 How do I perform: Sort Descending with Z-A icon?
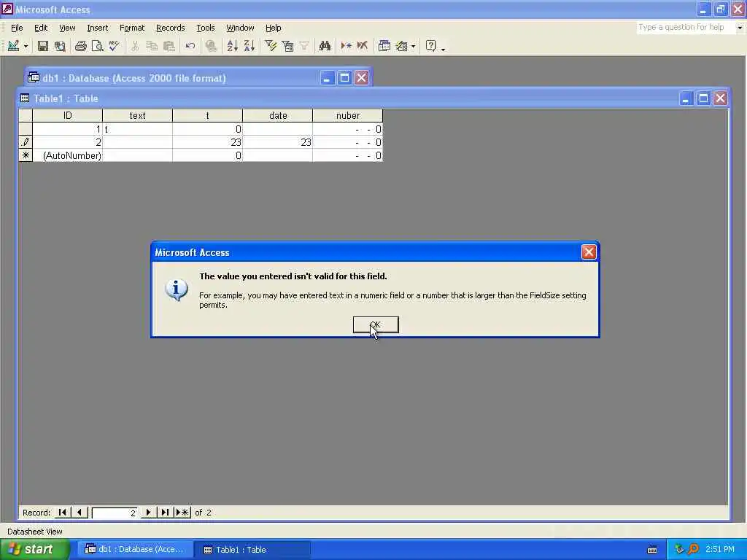(249, 46)
